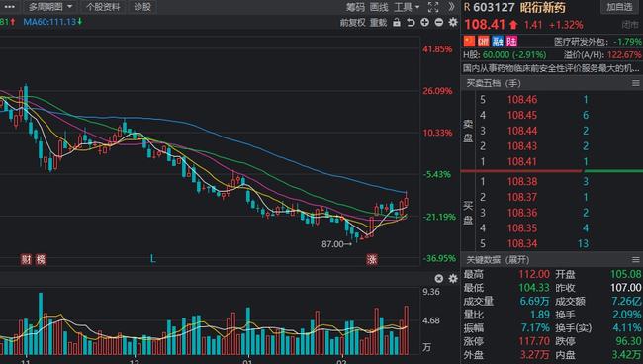Collapse panel with double chevron icon
643x364 pixels.
point(451,7)
